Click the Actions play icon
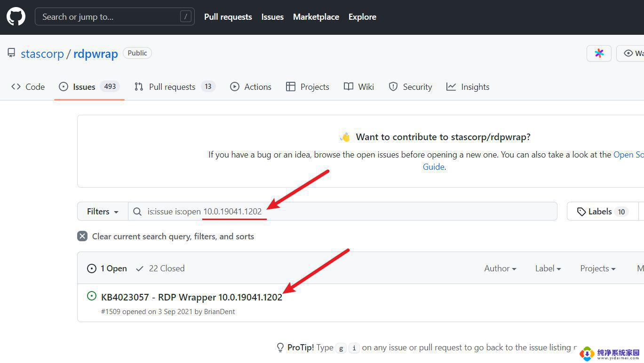This screenshot has height=363, width=644. 235,87
